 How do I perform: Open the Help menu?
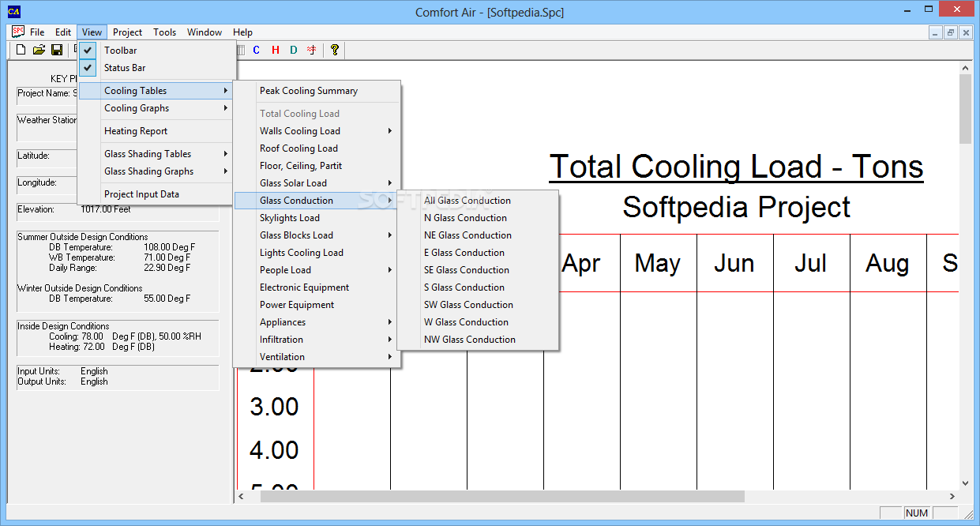coord(243,32)
